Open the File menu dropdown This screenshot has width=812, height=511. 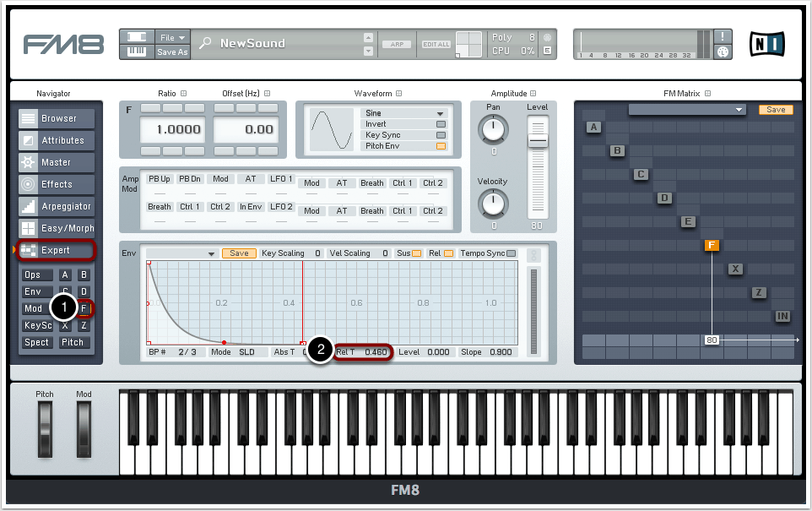pyautogui.click(x=173, y=37)
